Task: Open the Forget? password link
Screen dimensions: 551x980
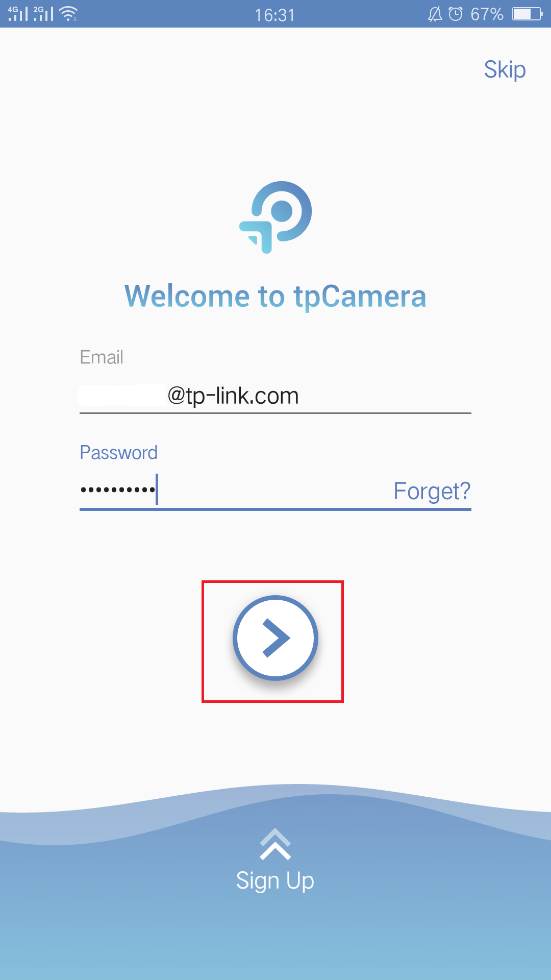Action: point(432,491)
